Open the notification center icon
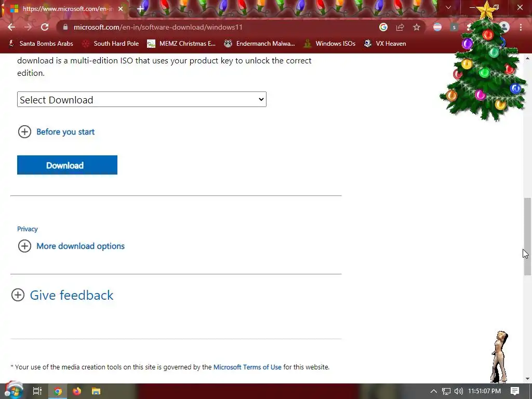The height and width of the screenshot is (399, 532). 515,391
